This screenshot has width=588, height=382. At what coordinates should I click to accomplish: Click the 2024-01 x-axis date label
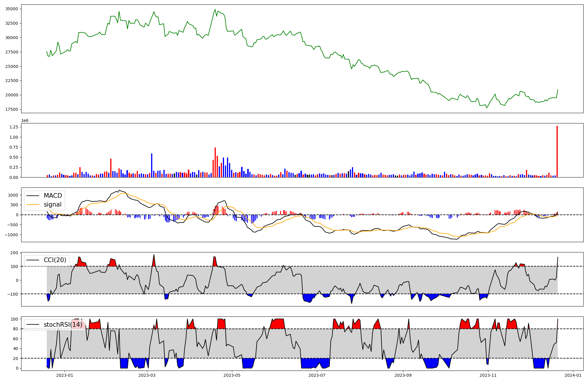573,375
